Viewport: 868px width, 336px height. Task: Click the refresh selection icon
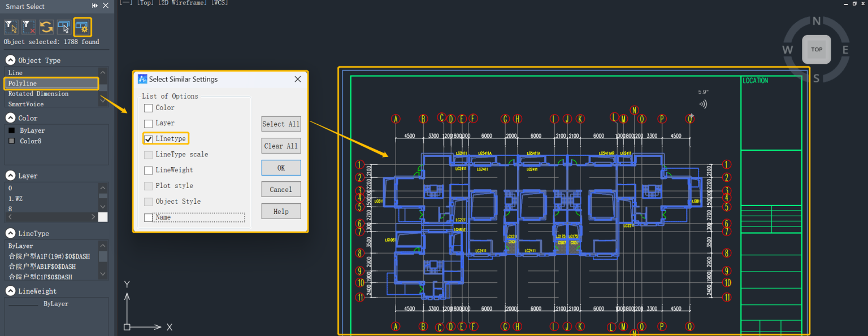pos(45,27)
